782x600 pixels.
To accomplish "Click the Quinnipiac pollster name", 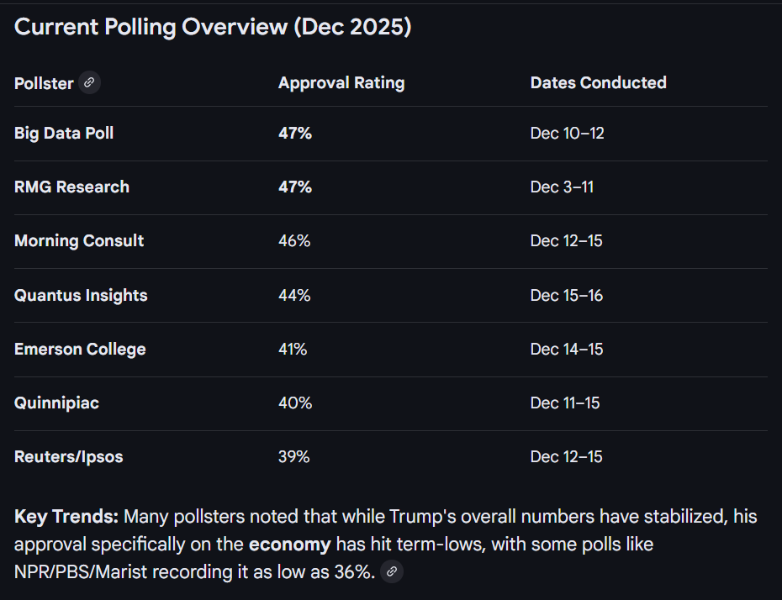I will 57,403.
